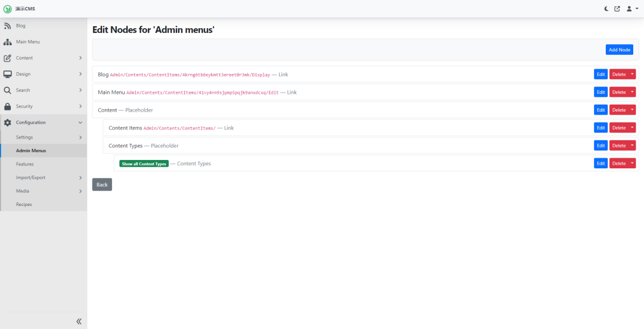The image size is (644, 329).
Task: Click the Search magnifier icon in sidebar
Action: click(7, 90)
